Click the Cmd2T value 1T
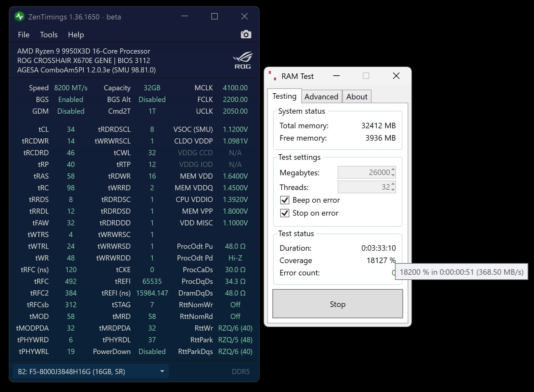 (152, 111)
